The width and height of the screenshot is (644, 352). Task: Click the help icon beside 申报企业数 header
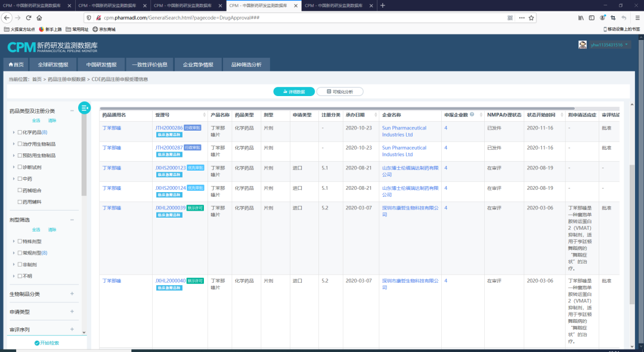pos(472,115)
